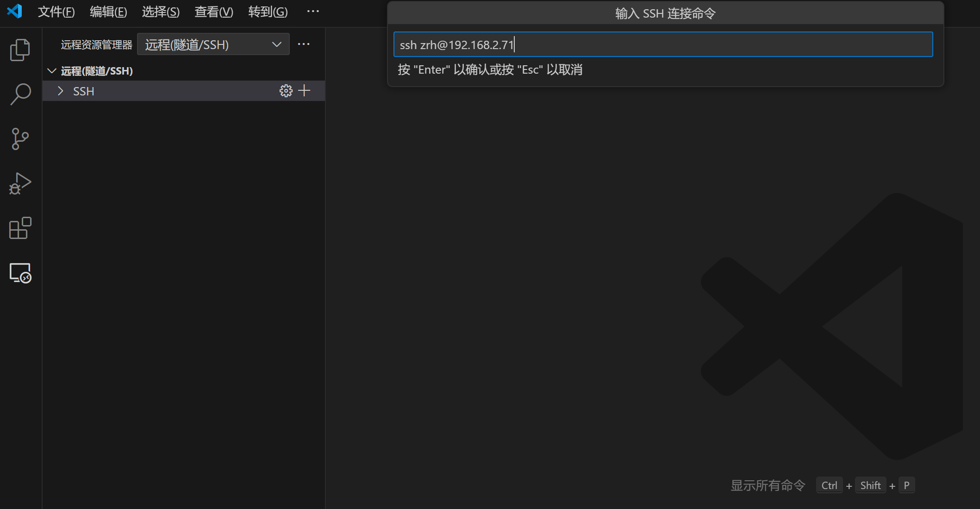Click remote explorer panel more actions ellipsis
Image resolution: width=980 pixels, height=509 pixels.
(304, 44)
